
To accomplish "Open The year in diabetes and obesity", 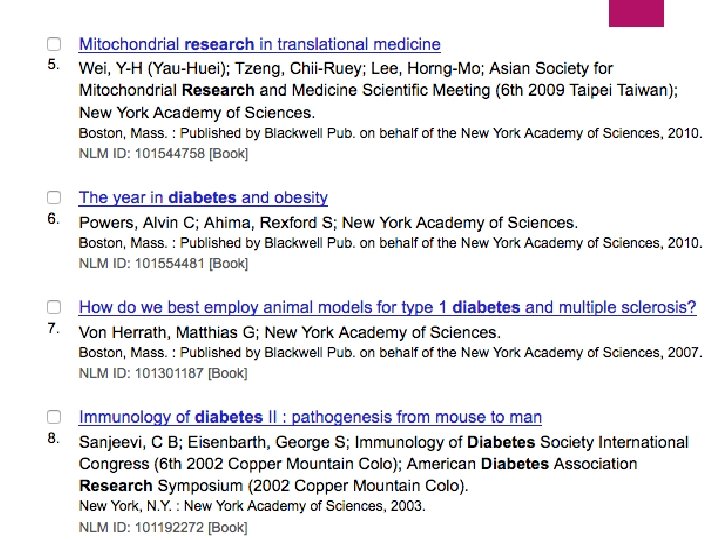I will [203, 197].
